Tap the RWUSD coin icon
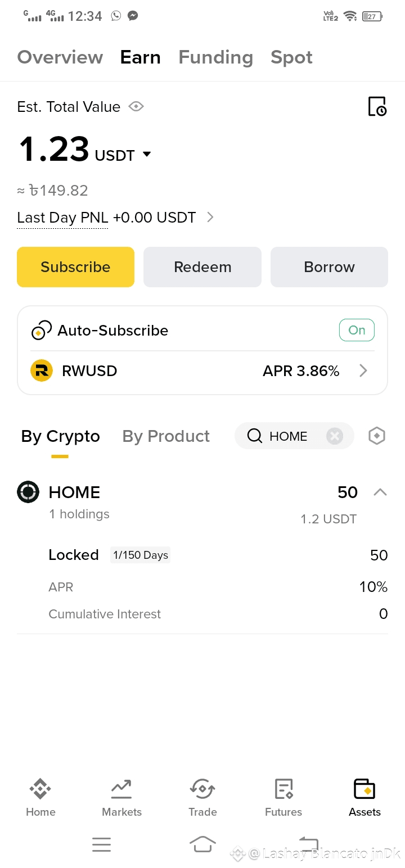The width and height of the screenshot is (405, 868). (x=42, y=371)
